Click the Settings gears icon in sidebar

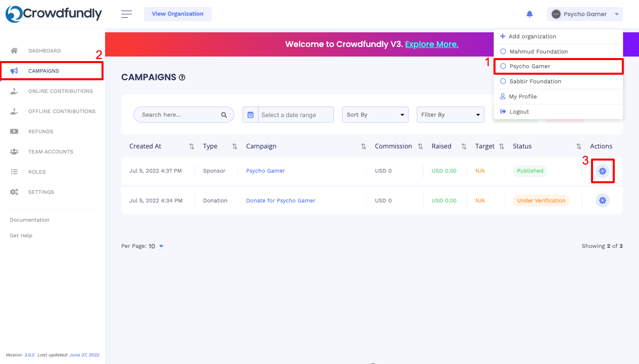[14, 192]
